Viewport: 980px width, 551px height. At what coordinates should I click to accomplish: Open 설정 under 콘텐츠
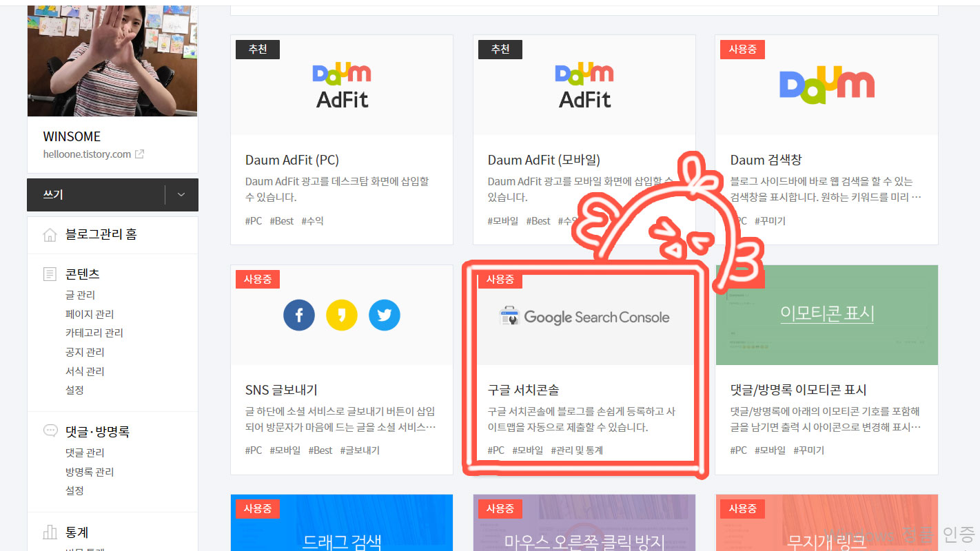[x=74, y=390]
